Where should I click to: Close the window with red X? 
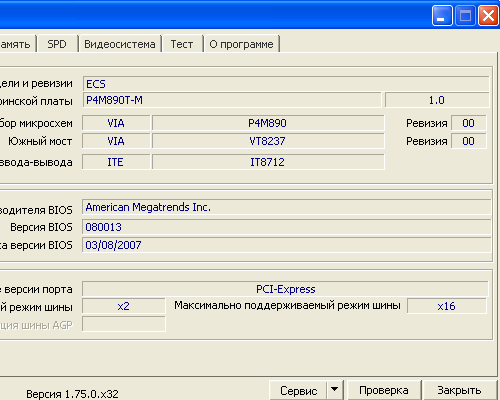[x=488, y=15]
